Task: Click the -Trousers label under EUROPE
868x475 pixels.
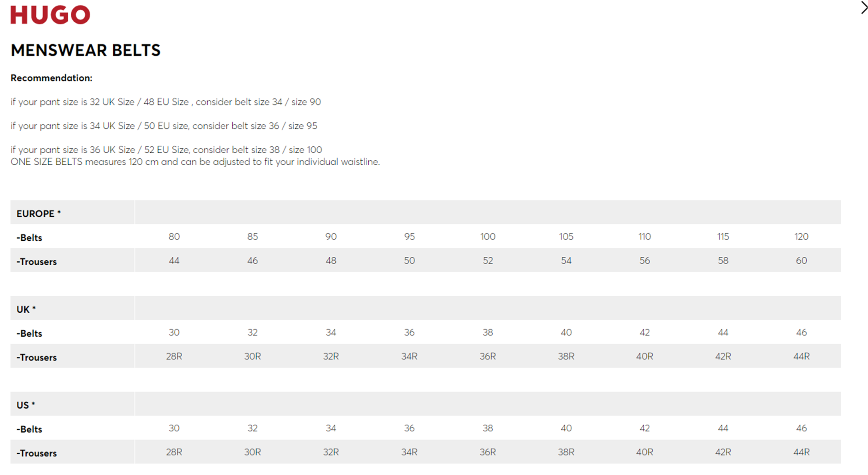Action: coord(36,261)
